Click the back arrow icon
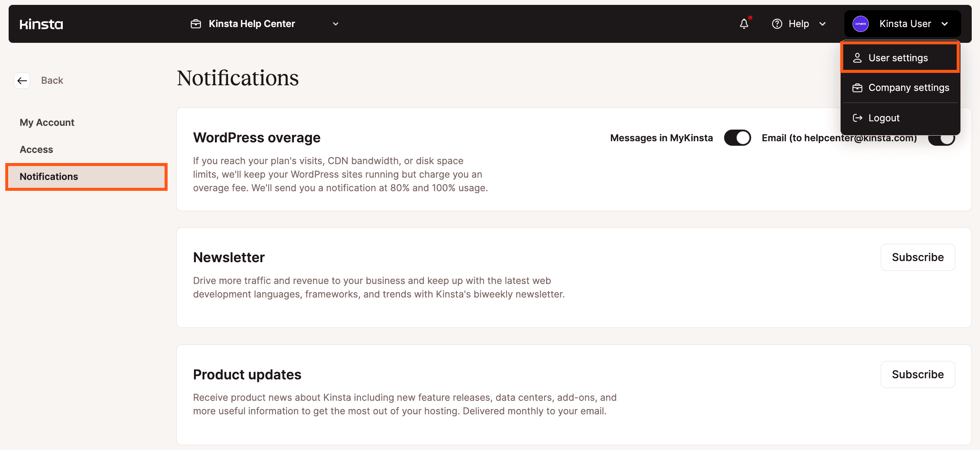This screenshot has width=980, height=450. pos(22,80)
